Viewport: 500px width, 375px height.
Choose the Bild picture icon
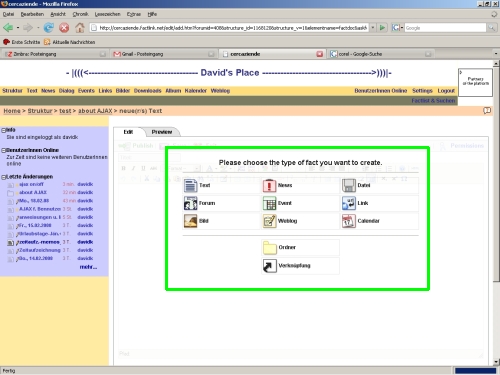coord(190,221)
